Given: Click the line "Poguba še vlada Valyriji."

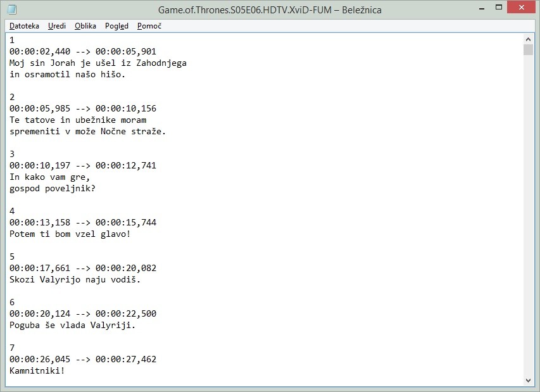Looking at the screenshot, I should tap(72, 325).
